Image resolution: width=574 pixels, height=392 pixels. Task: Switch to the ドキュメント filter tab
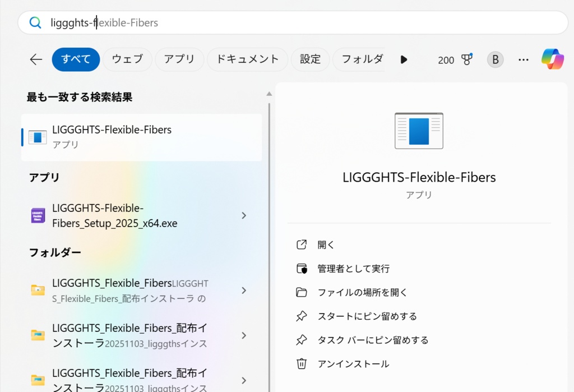click(247, 59)
